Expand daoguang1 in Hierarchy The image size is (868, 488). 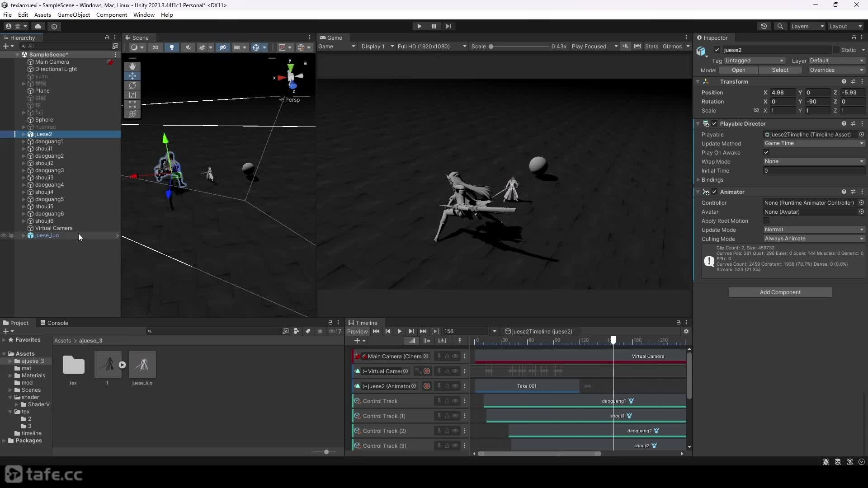coord(24,141)
